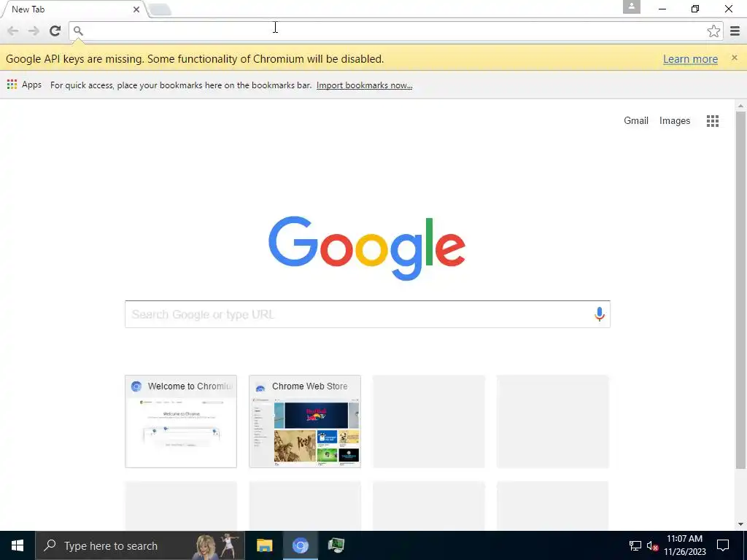Viewport: 747px width, 560px height.
Task: Click the muted volume tray icon
Action: click(x=652, y=545)
